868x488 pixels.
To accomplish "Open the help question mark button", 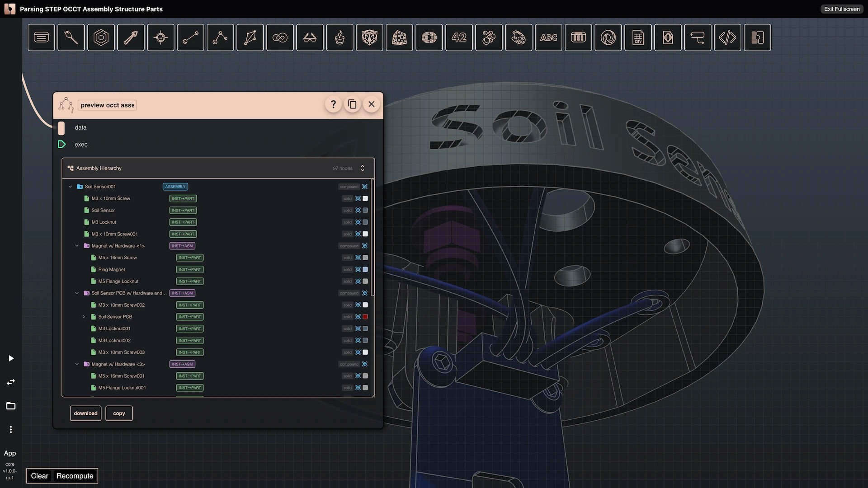I will point(333,104).
